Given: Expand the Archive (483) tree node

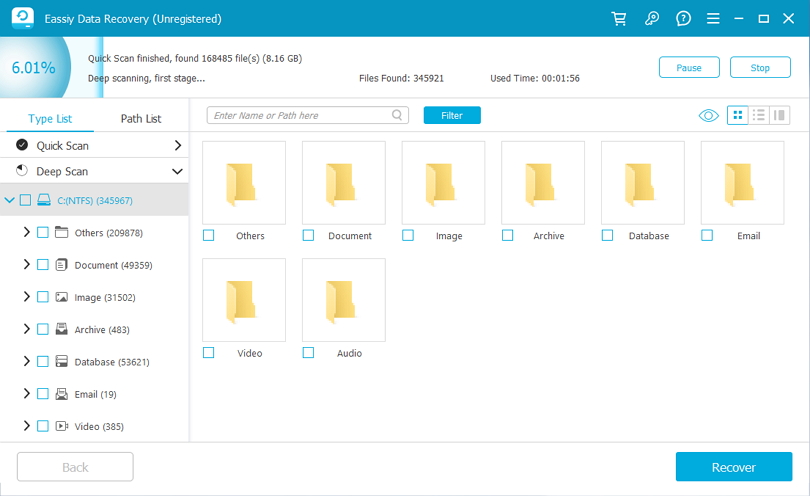Looking at the screenshot, I should tap(26, 329).
